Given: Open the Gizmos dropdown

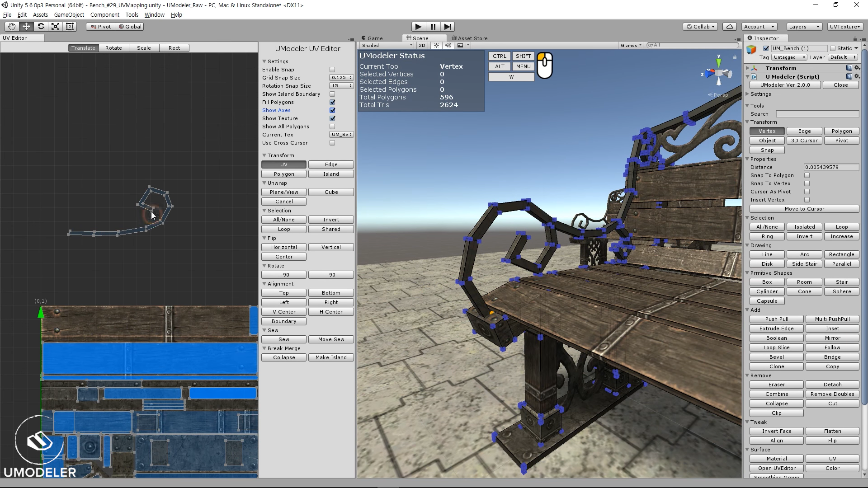Looking at the screenshot, I should tap(631, 45).
